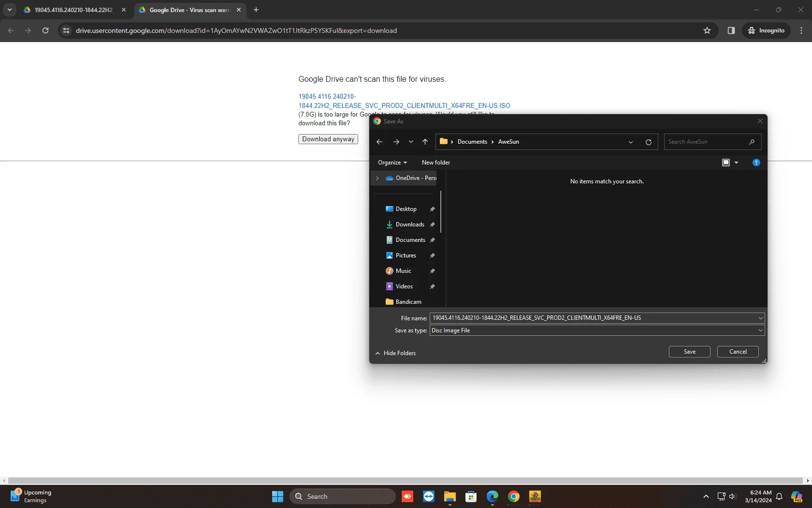Expand the address bar path history dropdown
Image resolution: width=812 pixels, height=508 pixels.
click(631, 142)
